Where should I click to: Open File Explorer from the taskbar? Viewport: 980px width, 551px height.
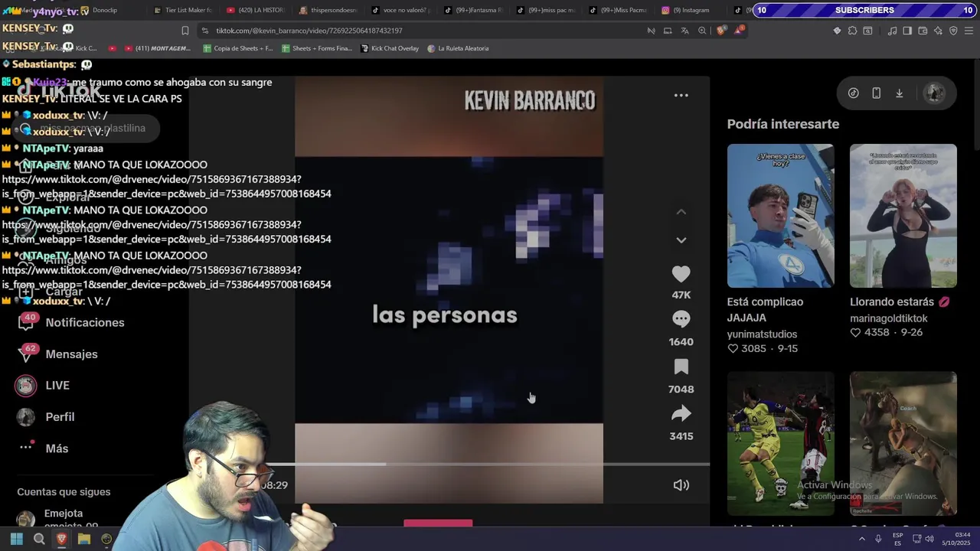coord(84,539)
